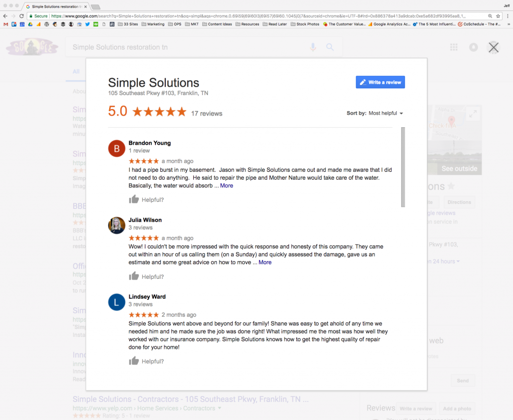Expand the Yelp result URL arrow
The image size is (513, 420).
pos(219,408)
